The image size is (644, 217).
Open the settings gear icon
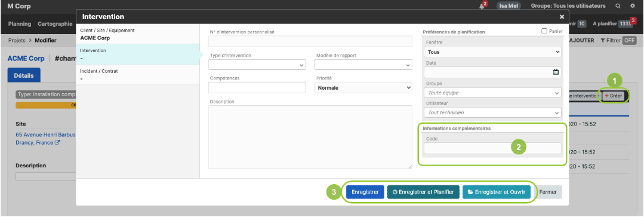pos(633,6)
